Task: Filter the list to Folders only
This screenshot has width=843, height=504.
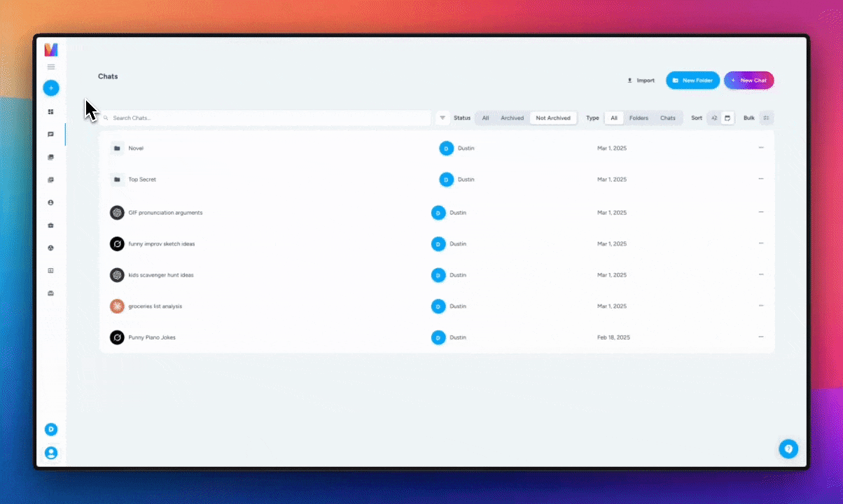Action: pyautogui.click(x=639, y=118)
